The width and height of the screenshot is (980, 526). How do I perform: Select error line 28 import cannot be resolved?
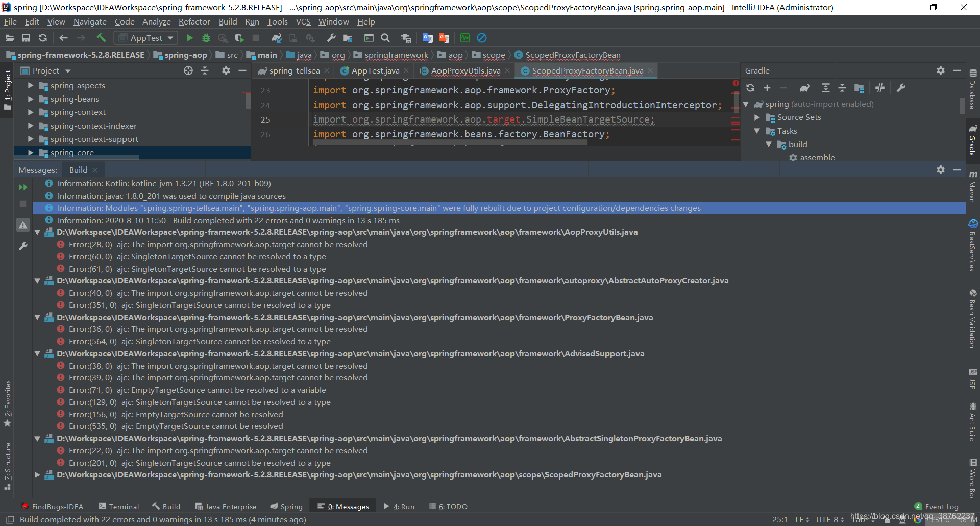point(218,245)
